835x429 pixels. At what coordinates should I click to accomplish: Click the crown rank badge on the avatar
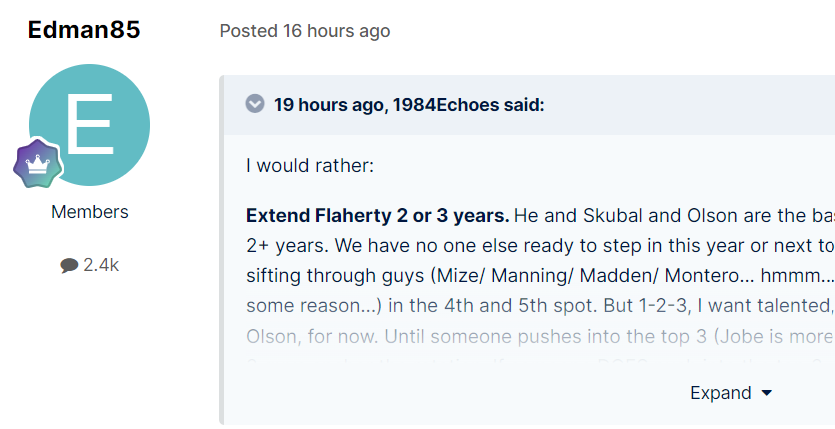tap(38, 163)
